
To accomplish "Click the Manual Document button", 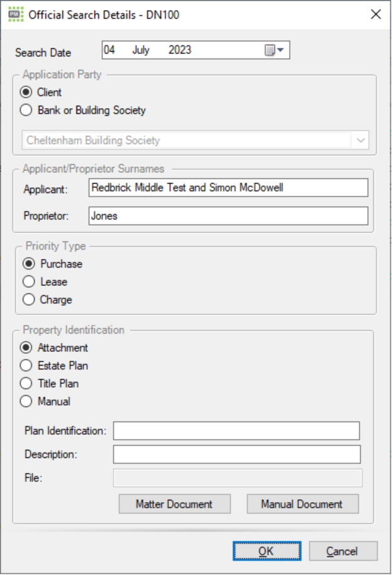I will pos(302,503).
